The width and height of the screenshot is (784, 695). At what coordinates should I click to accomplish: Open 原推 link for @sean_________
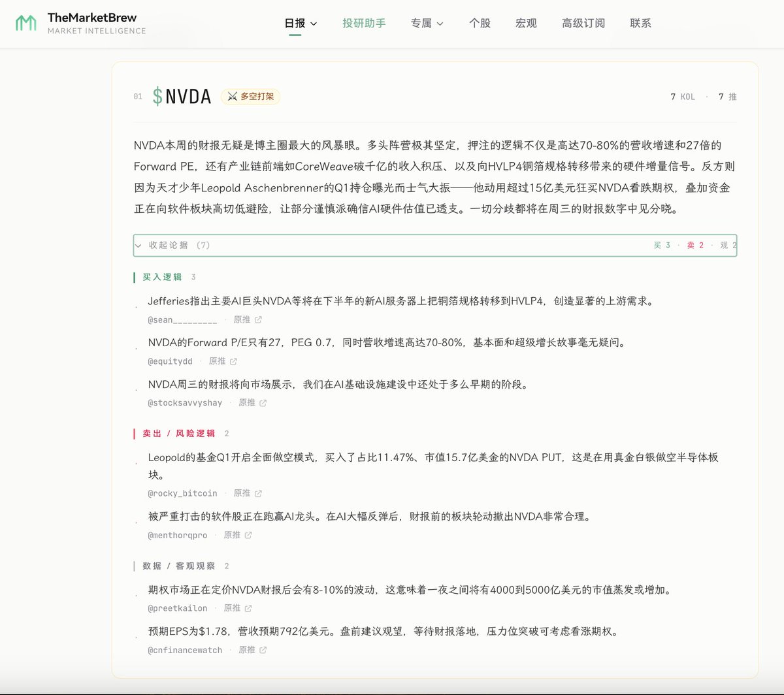(242, 320)
